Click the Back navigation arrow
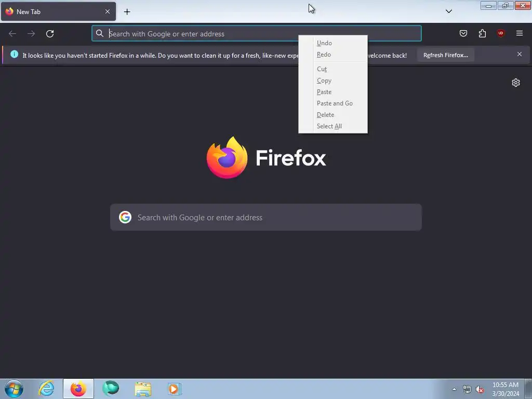The height and width of the screenshot is (399, 532). [12, 34]
